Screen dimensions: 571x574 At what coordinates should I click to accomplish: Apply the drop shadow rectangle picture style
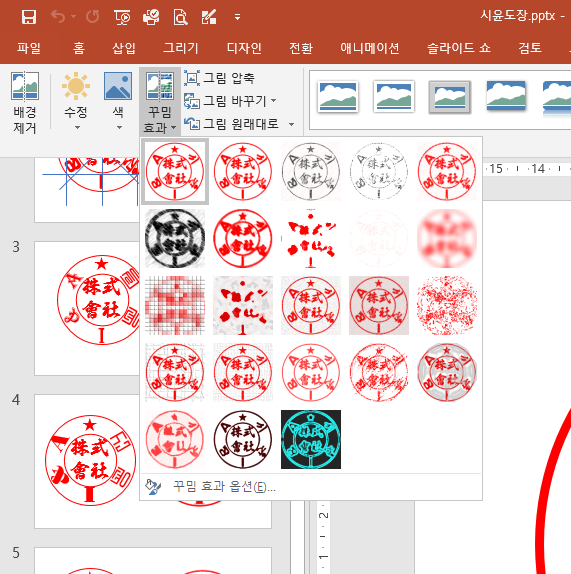click(x=506, y=96)
